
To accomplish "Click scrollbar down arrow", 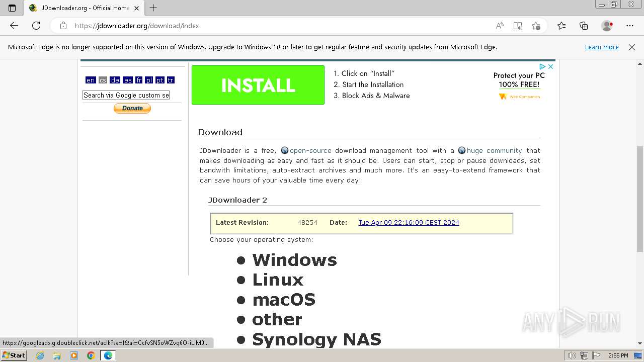I will coord(640,343).
